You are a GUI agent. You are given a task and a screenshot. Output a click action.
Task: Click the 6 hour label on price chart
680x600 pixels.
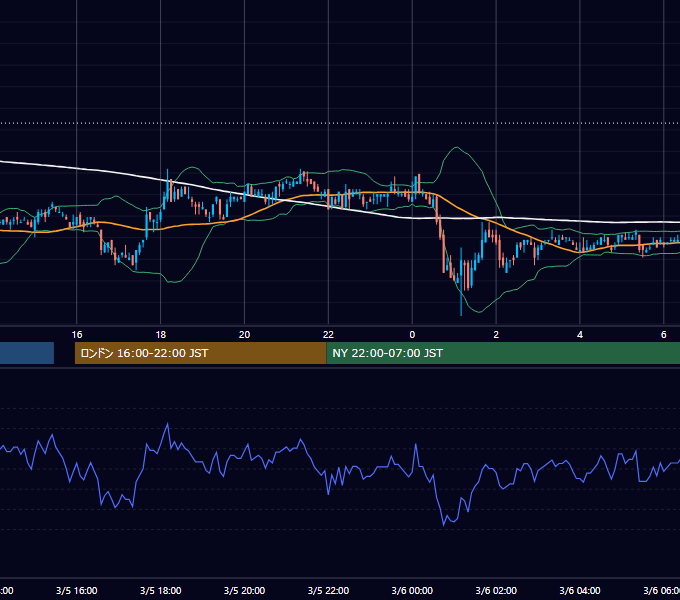664,335
